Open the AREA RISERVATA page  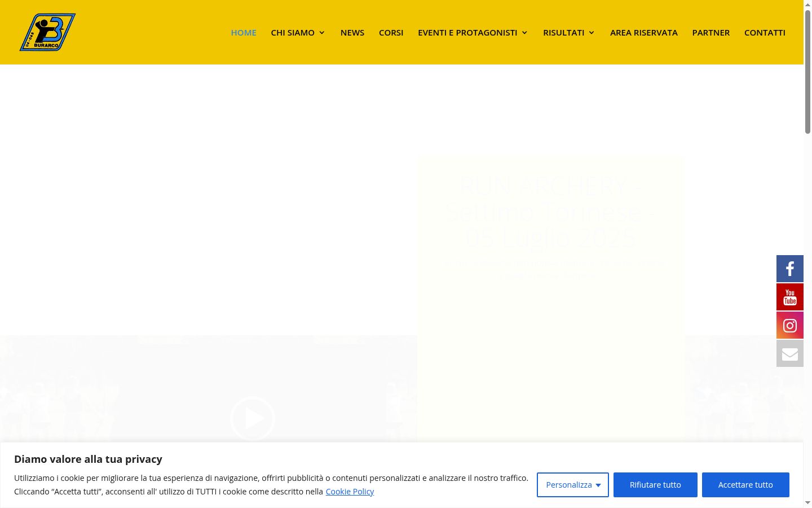click(644, 33)
